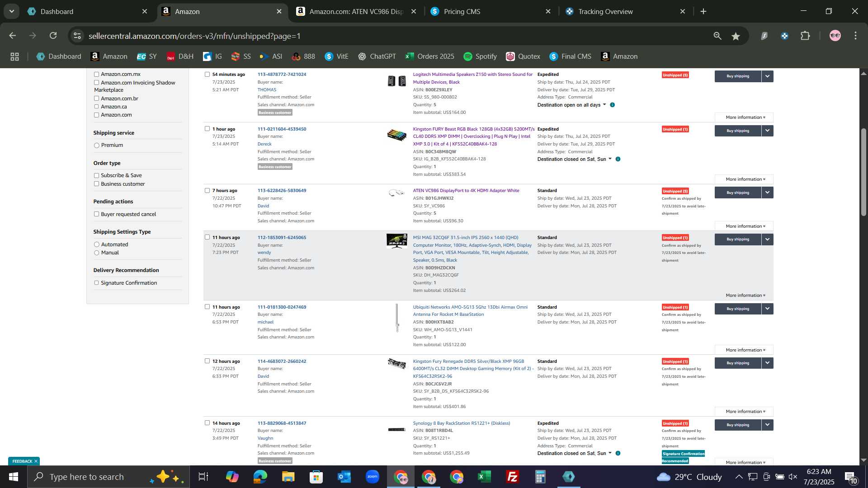Open the Quotex bookmark
868x488 pixels.
[x=523, y=56]
